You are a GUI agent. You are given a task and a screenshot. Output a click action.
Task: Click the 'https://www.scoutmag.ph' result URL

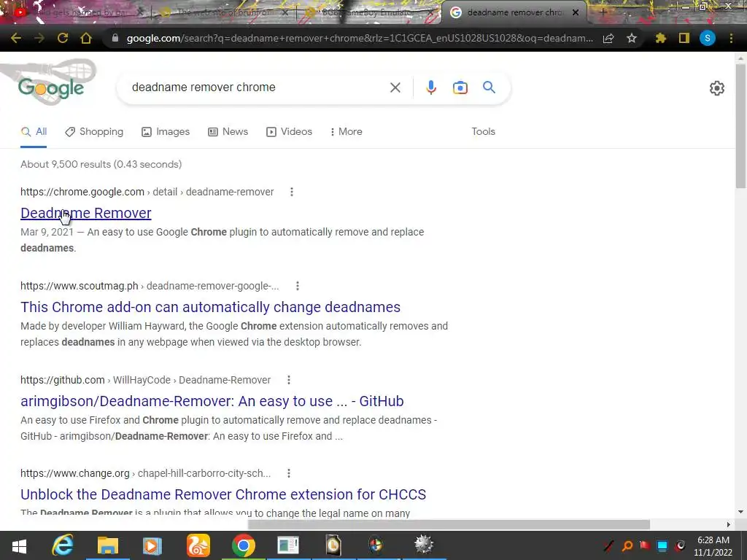(x=79, y=286)
